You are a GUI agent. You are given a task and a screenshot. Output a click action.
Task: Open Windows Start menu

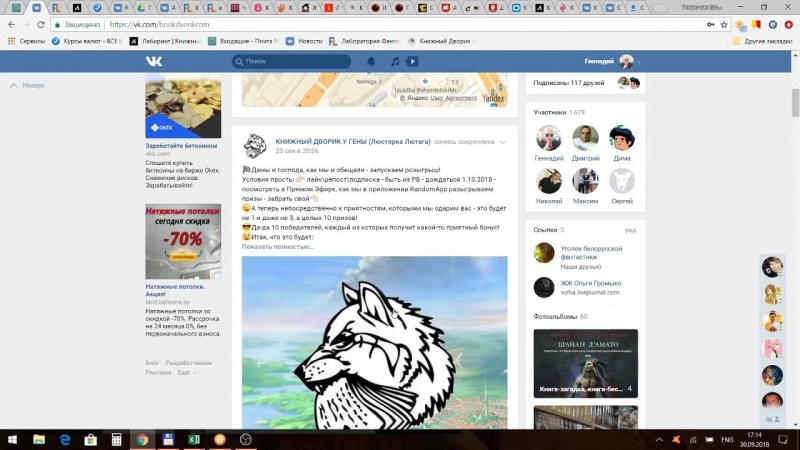click(12, 440)
